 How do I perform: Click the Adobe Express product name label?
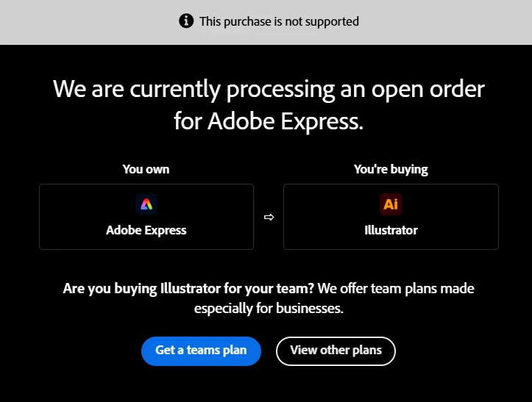click(x=146, y=230)
